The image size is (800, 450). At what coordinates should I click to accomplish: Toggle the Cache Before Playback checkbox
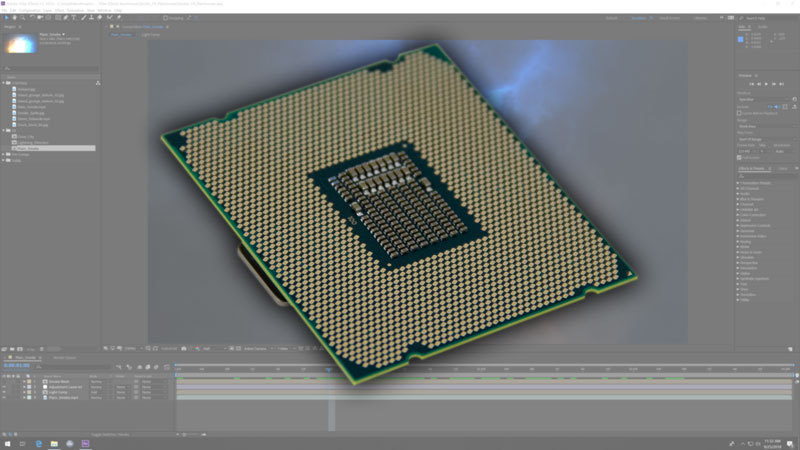(x=741, y=113)
